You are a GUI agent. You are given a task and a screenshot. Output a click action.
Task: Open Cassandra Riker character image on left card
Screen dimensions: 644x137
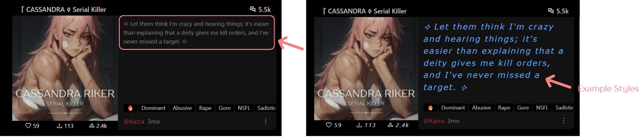65,68
